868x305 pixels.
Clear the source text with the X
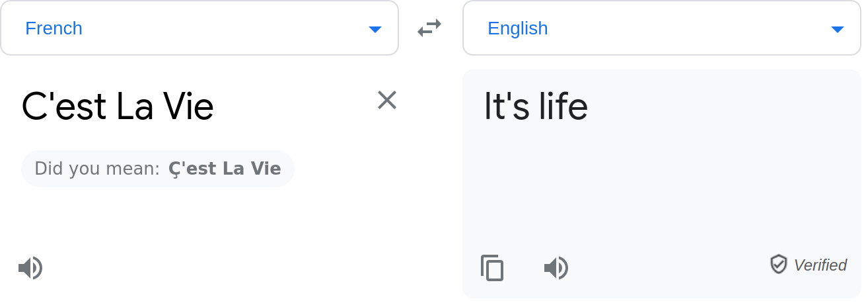point(387,100)
